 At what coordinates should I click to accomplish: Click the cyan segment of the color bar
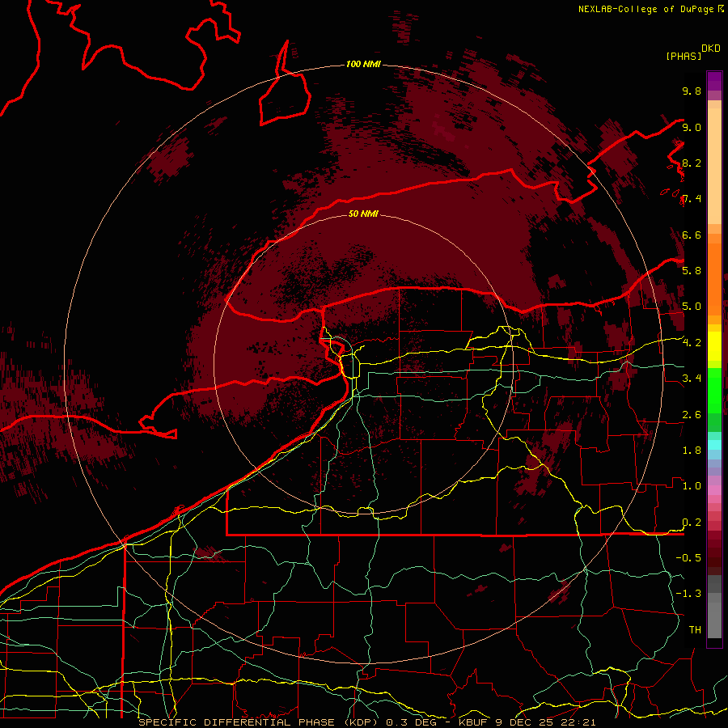pos(714,444)
